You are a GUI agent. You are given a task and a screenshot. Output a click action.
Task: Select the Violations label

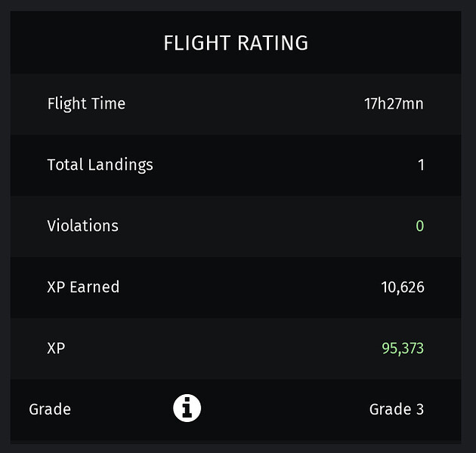[x=82, y=226]
